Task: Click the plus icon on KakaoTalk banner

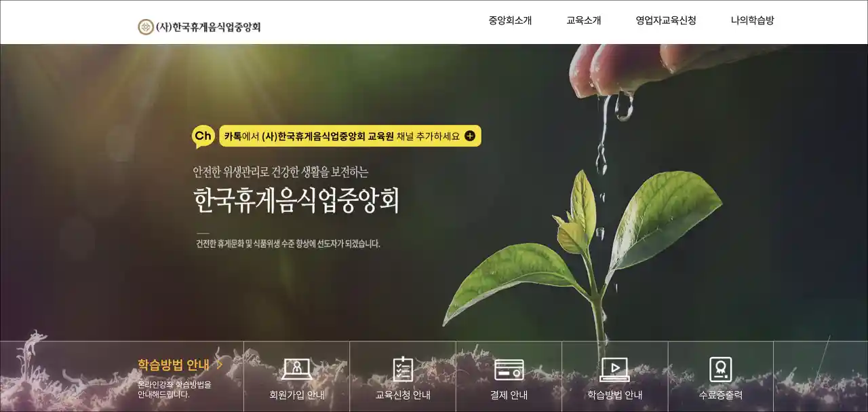Action: tap(470, 136)
